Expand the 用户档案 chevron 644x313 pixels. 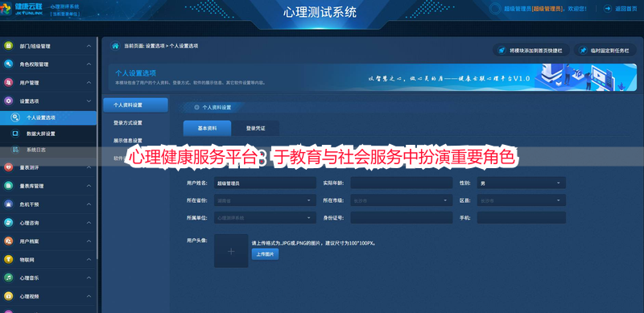click(89, 241)
